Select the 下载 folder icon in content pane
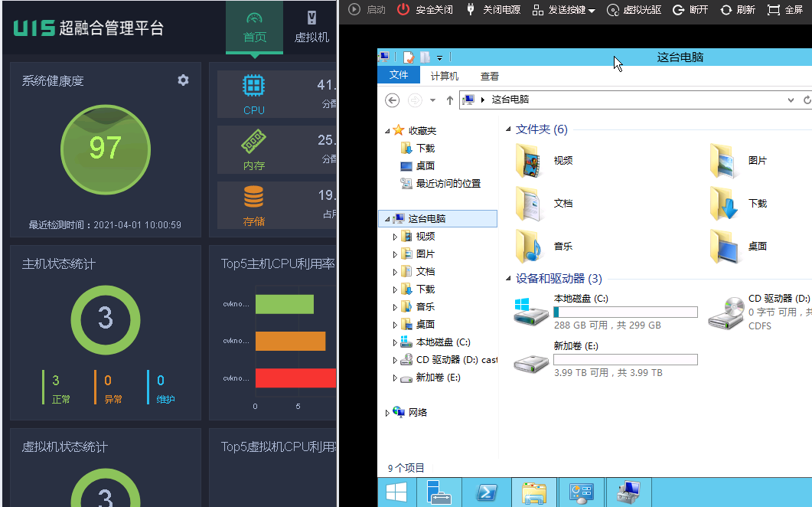Image resolution: width=812 pixels, height=507 pixels. click(x=723, y=204)
